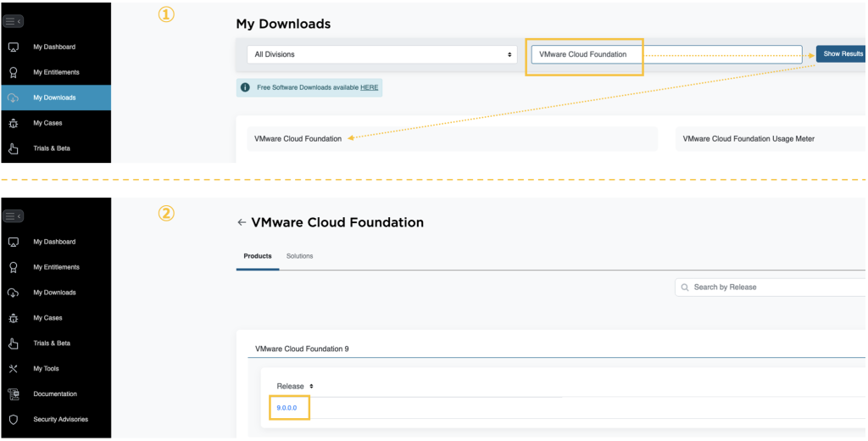Open My Tools in sidebar
Image resolution: width=868 pixels, height=441 pixels.
46,369
